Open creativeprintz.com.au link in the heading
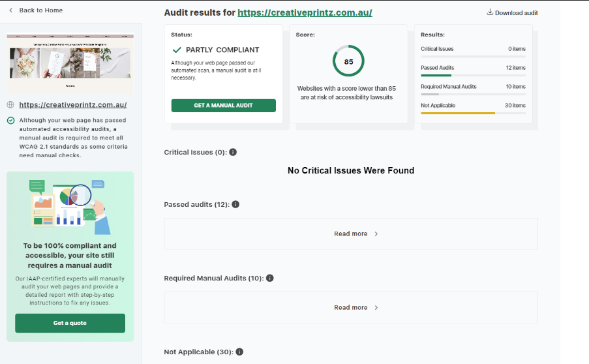Screen dimensions: 589x364 pyautogui.click(x=305, y=12)
